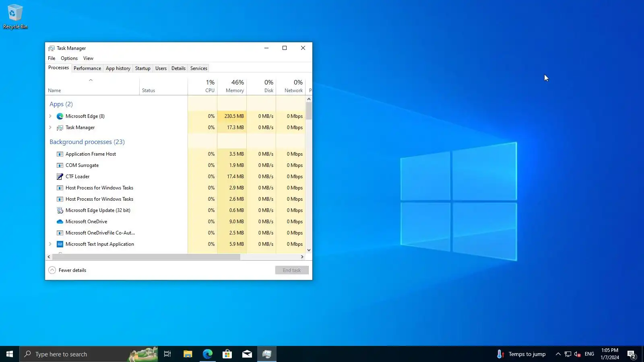Open the View menu
This screenshot has width=644, height=362.
point(88,58)
